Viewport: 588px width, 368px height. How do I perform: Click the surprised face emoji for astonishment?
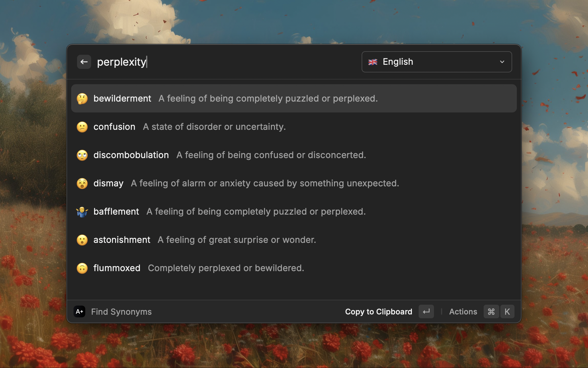pos(82,240)
